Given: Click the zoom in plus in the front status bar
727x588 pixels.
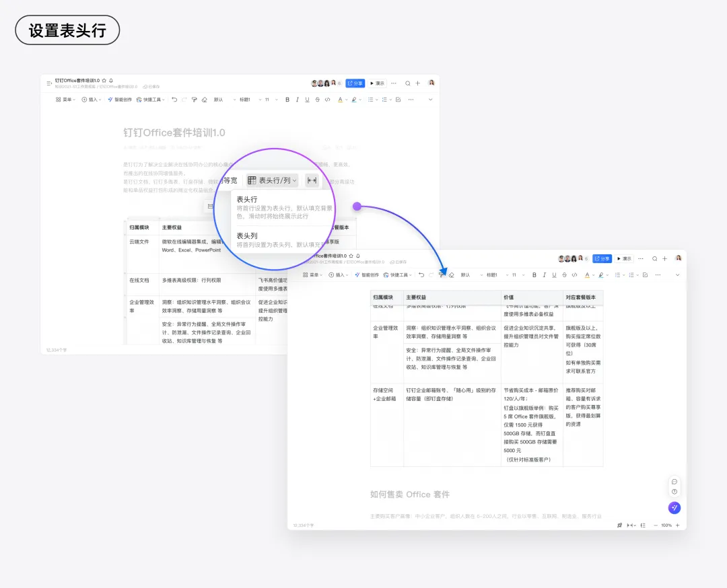Looking at the screenshot, I should pyautogui.click(x=678, y=525).
